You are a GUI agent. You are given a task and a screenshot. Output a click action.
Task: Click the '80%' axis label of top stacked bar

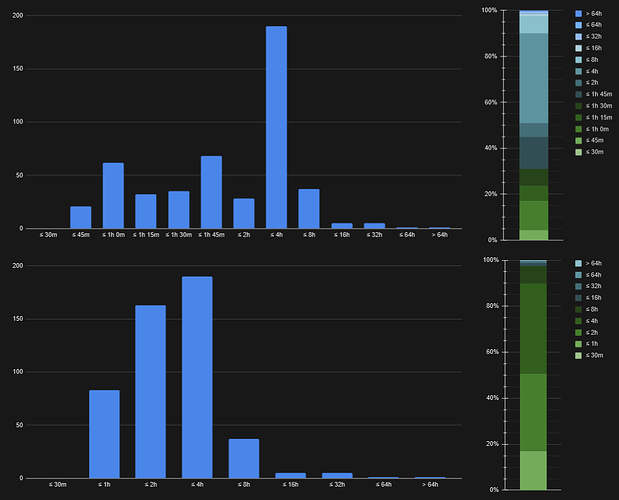point(490,56)
